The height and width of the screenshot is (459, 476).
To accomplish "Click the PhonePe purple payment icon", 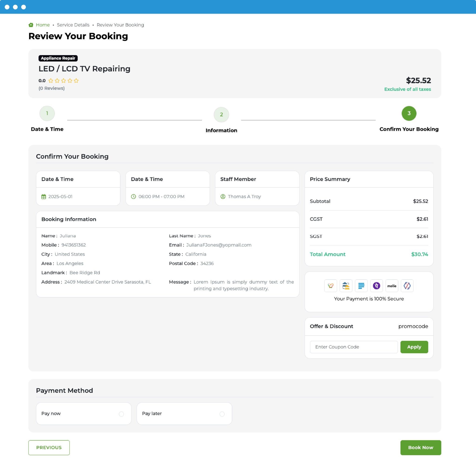I will [376, 286].
